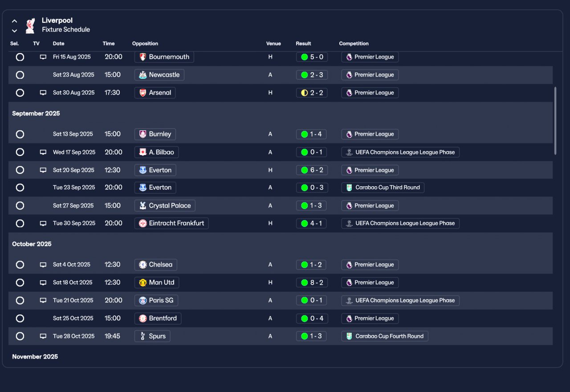Click the up chevron next to the Liverpool crest
Image resolution: width=570 pixels, height=392 pixels.
[15, 21]
